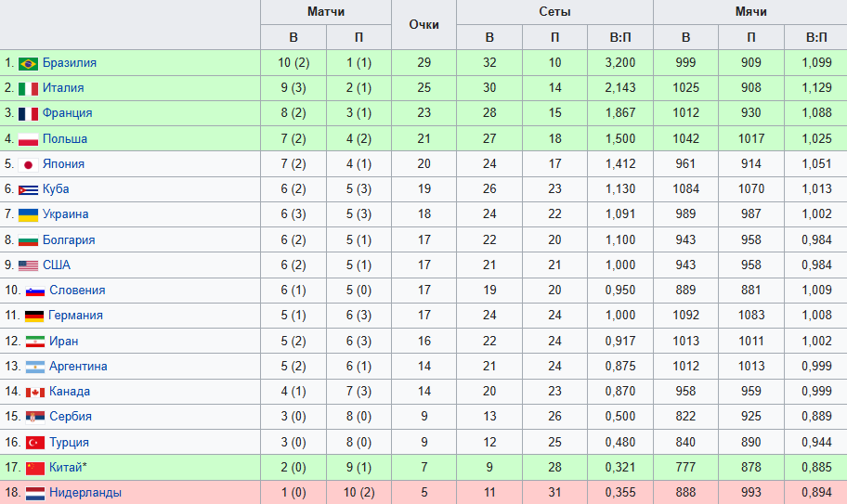This screenshot has height=504, width=847.
Task: Click the USA flag icon
Action: click(28, 265)
